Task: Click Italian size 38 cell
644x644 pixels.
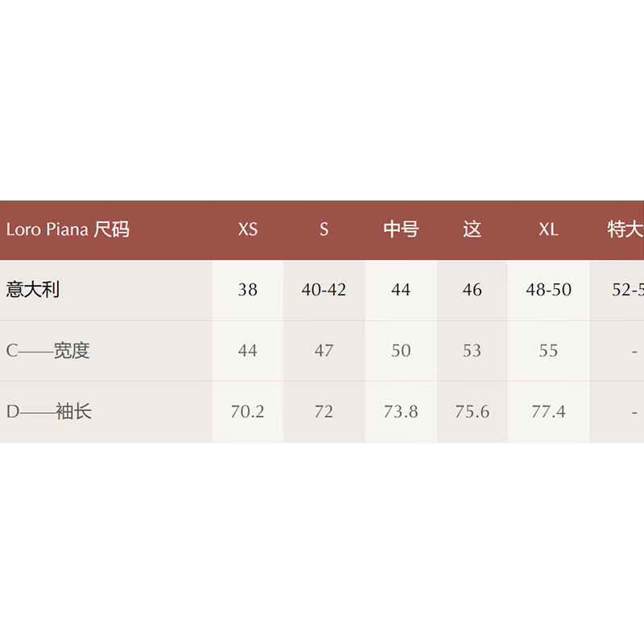Action: pos(248,290)
